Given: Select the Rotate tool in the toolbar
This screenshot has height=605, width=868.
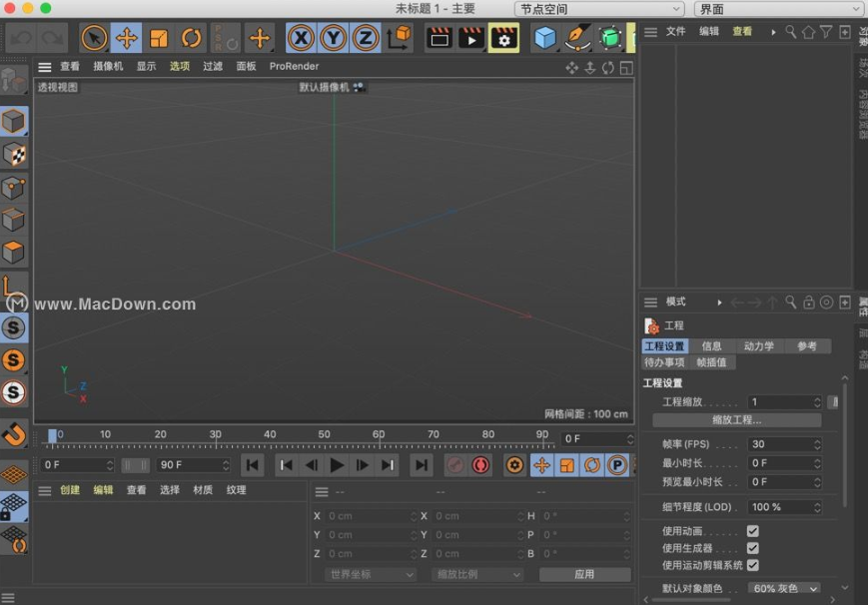Looking at the screenshot, I should tap(192, 37).
